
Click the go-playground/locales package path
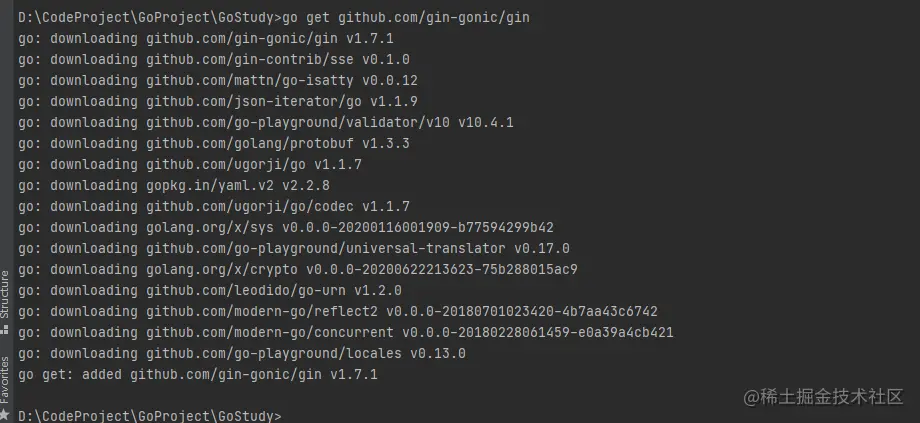click(x=274, y=354)
